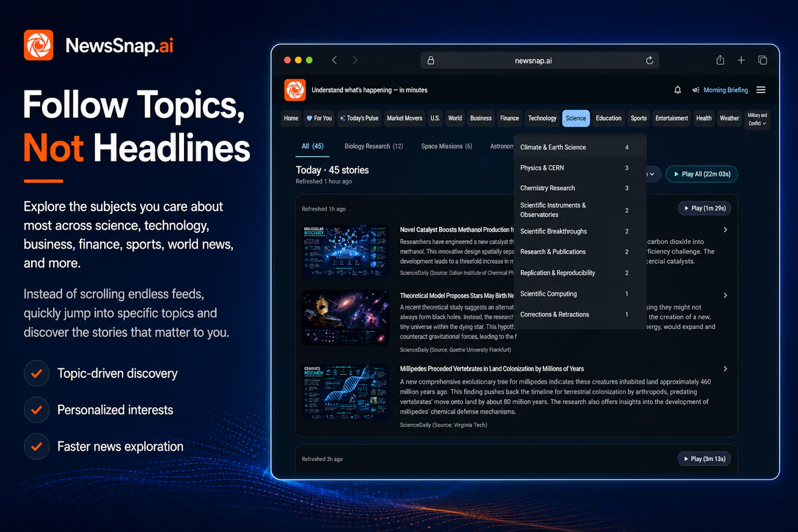
Task: Open Novel Catalyst Boosts Methanol headline
Action: (457, 230)
